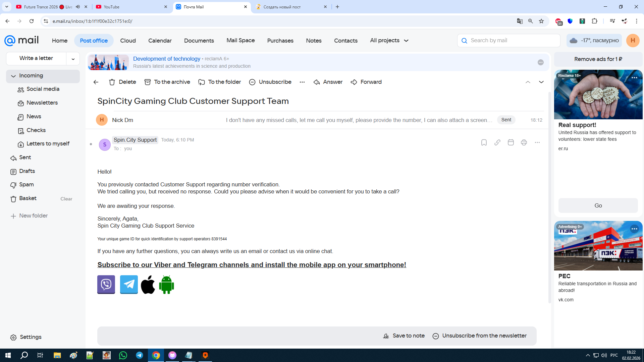Open the Cloud menu item
This screenshot has width=644, height=362.
pos(128,41)
